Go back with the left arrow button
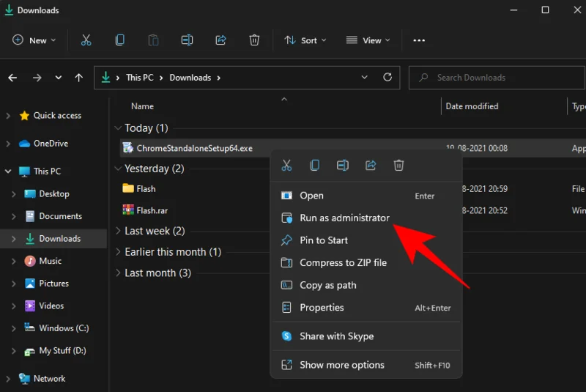 tap(12, 78)
